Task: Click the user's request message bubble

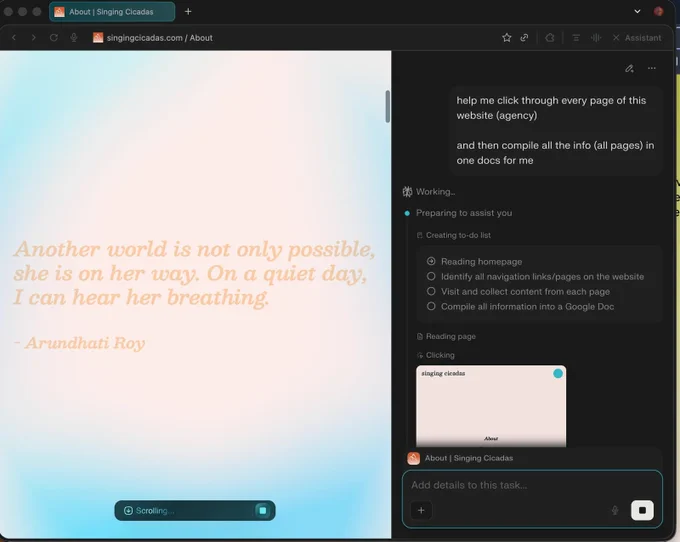Action: click(x=555, y=130)
